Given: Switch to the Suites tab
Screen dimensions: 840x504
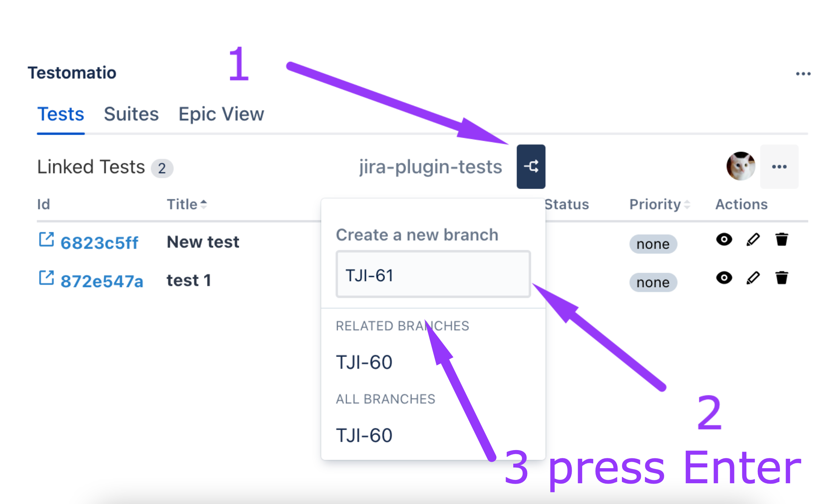Looking at the screenshot, I should coord(131,114).
